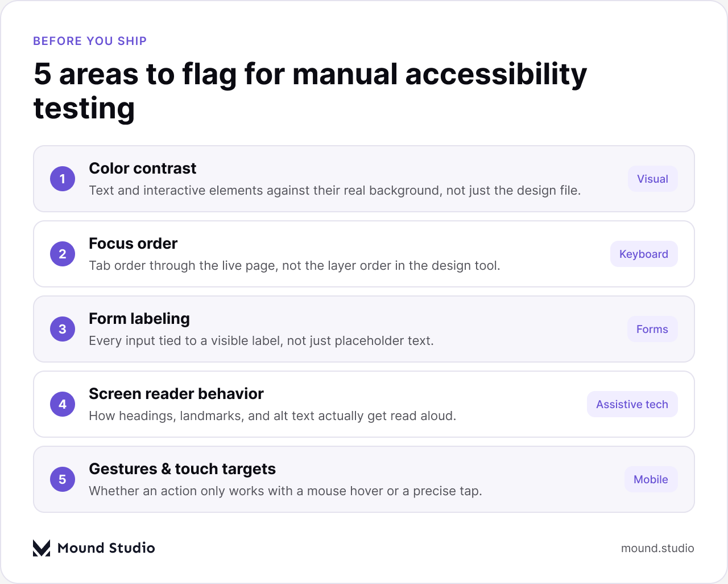The width and height of the screenshot is (728, 584).
Task: Click the 'Focus order' heading
Action: (133, 244)
